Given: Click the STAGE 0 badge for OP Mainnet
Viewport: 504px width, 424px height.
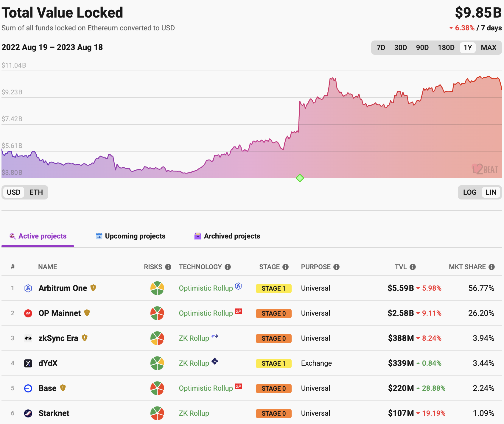Looking at the screenshot, I should (274, 314).
